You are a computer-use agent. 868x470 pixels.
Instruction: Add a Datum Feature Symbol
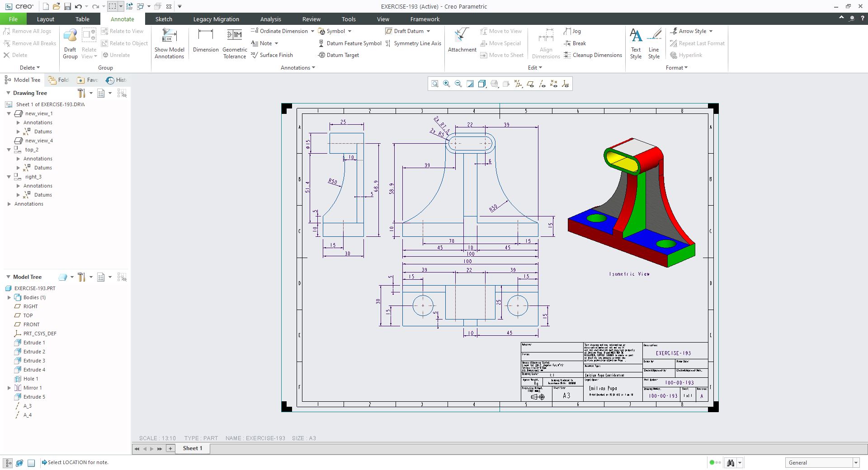[350, 43]
